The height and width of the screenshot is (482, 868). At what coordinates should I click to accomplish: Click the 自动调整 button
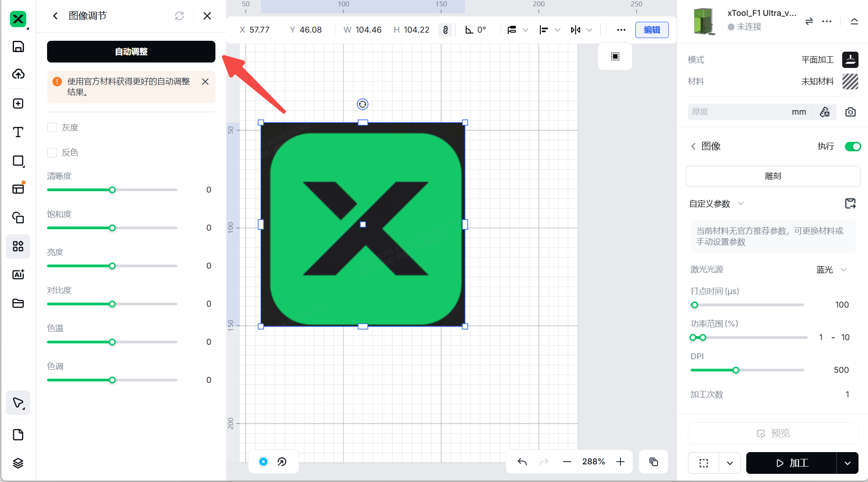pos(131,52)
